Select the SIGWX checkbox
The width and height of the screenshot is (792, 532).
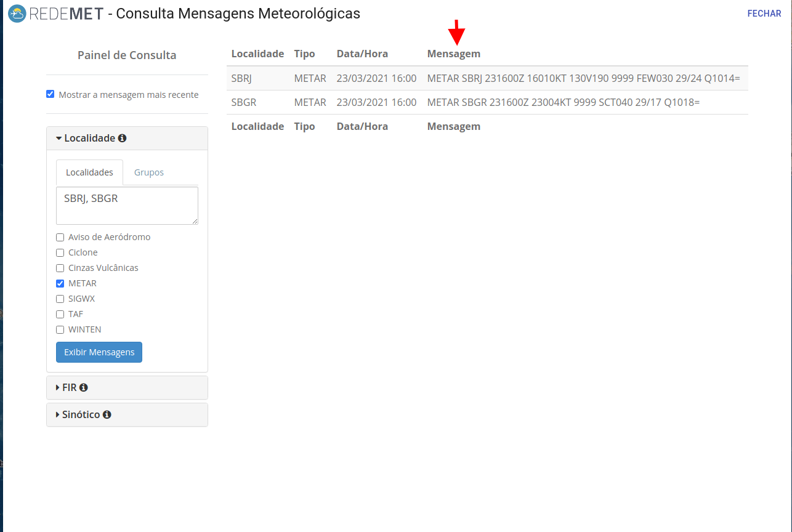(60, 299)
